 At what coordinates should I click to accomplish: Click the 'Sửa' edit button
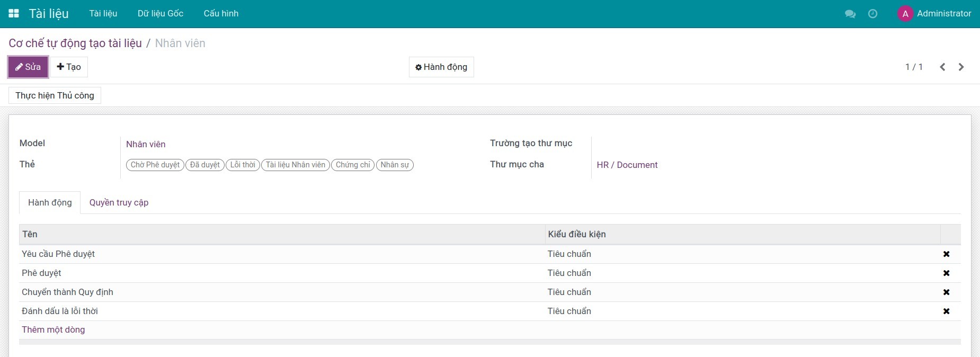click(x=28, y=67)
